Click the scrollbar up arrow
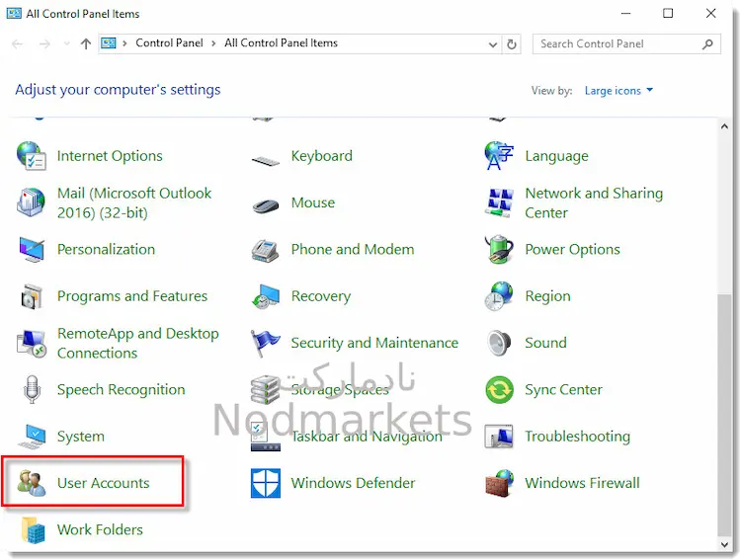Viewport: 741px width, 560px height. (724, 126)
